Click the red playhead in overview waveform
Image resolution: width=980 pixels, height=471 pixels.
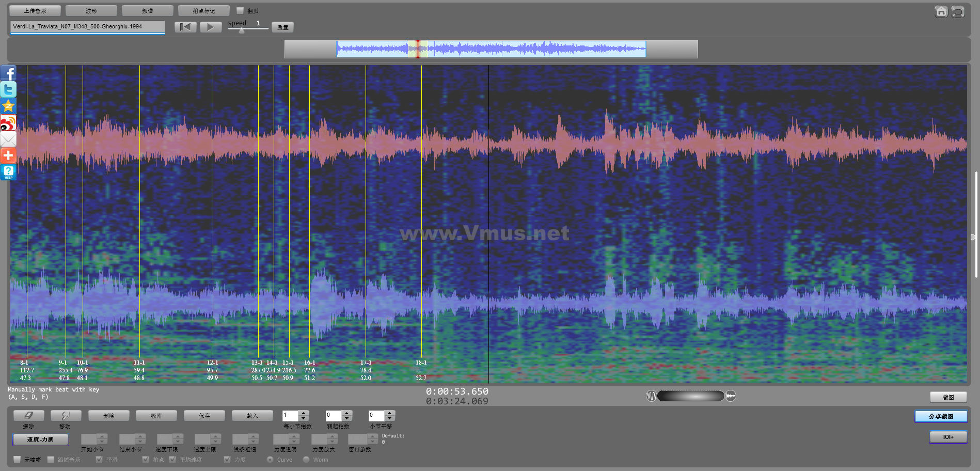pos(418,49)
